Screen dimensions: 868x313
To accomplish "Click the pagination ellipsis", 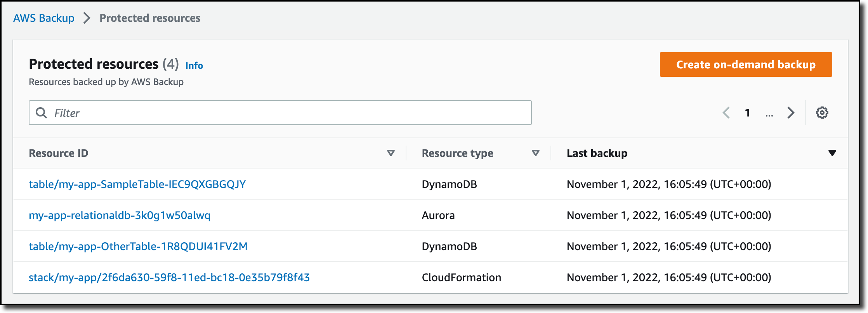I will pos(769,113).
